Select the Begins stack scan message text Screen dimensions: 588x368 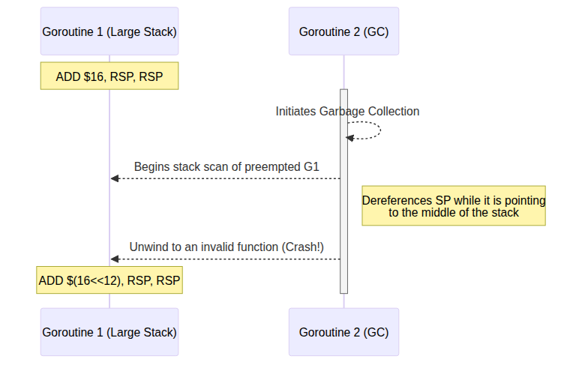(226, 166)
